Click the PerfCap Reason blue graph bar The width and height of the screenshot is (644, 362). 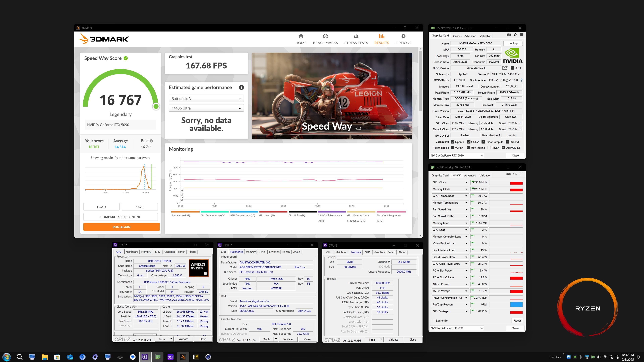[516, 305]
